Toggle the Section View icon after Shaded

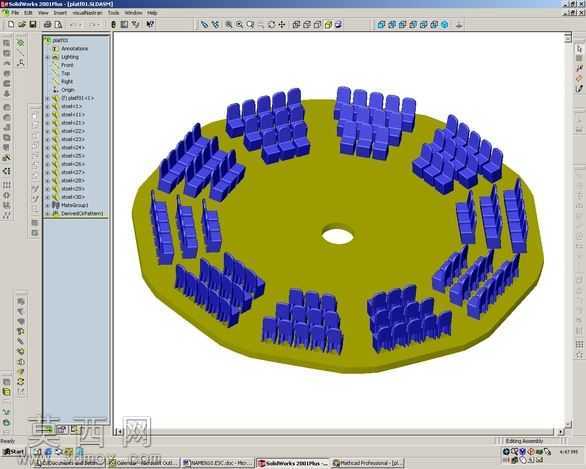(339, 25)
